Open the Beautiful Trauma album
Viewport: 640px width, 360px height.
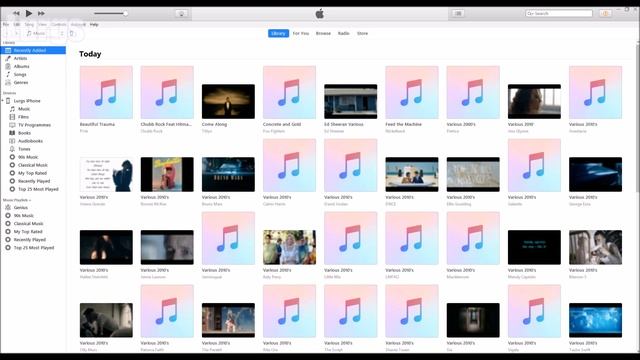tap(106, 93)
